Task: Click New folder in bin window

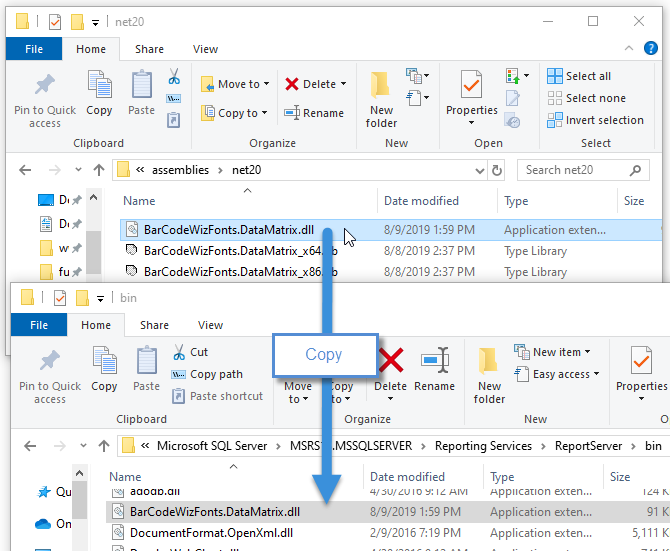Action: click(x=489, y=376)
